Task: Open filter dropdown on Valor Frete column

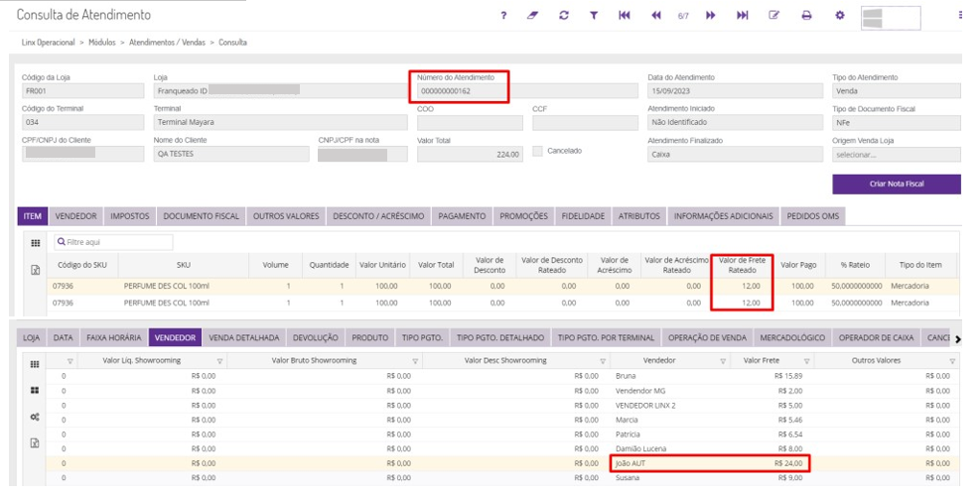Action: [x=806, y=361]
